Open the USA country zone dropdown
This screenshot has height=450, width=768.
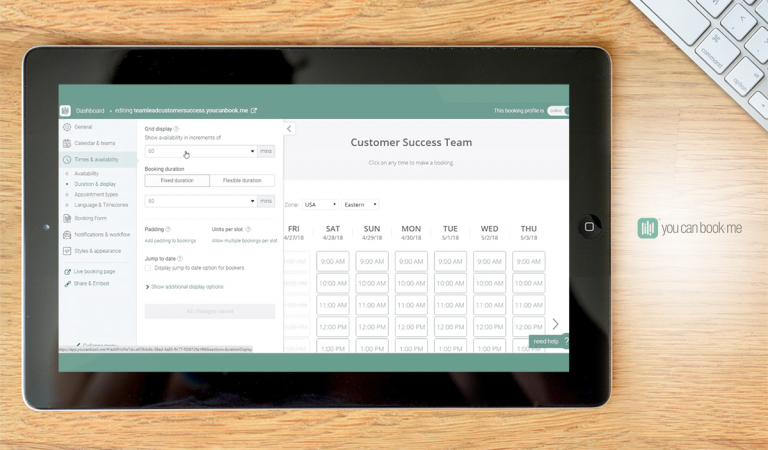tap(320, 204)
